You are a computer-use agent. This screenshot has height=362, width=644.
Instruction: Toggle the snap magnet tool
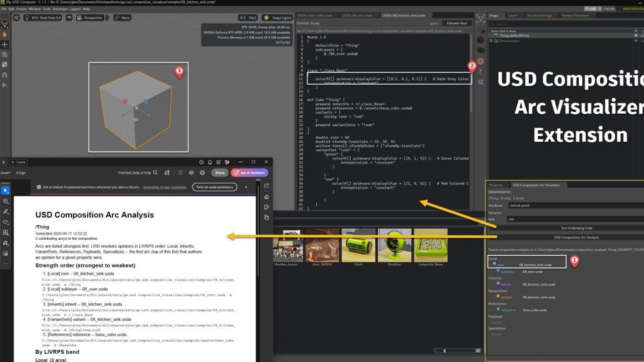pyautogui.click(x=5, y=75)
